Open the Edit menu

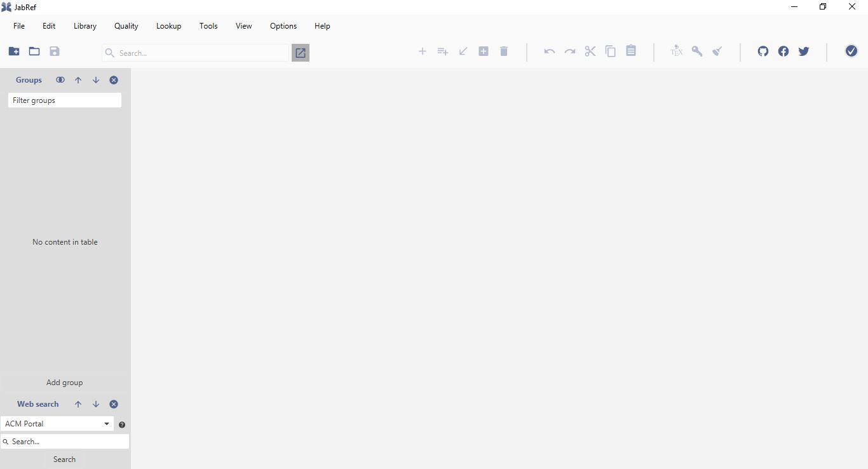[x=49, y=26]
